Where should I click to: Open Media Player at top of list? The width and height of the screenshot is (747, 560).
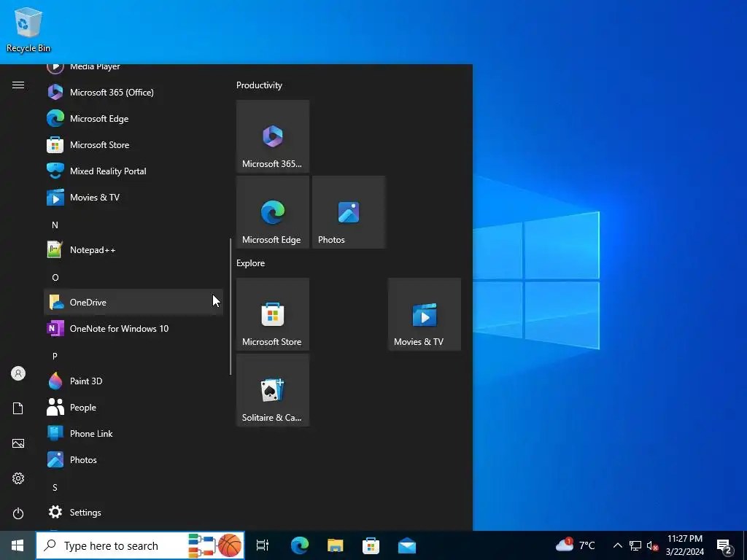click(133, 71)
